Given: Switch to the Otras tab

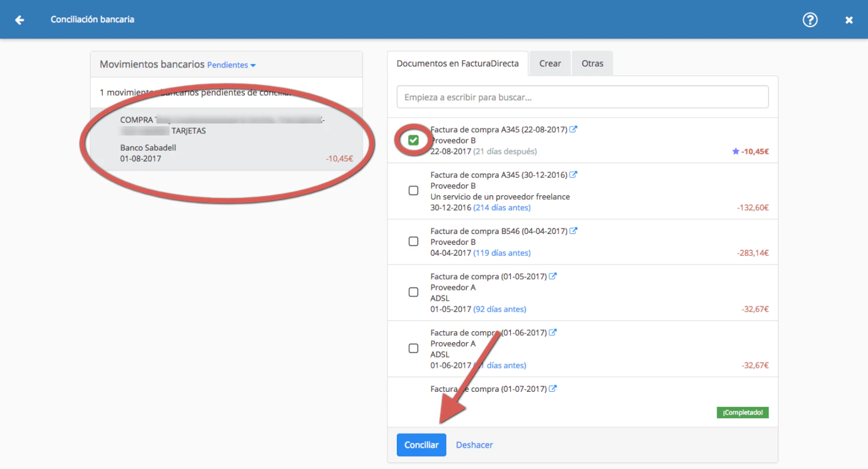Looking at the screenshot, I should pyautogui.click(x=592, y=64).
